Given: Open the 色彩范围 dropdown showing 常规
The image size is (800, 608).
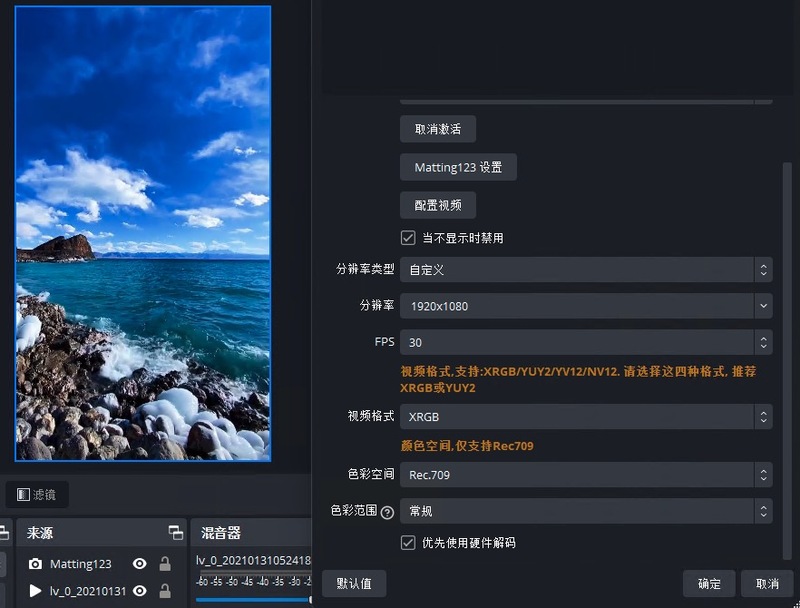Looking at the screenshot, I should [x=586, y=511].
